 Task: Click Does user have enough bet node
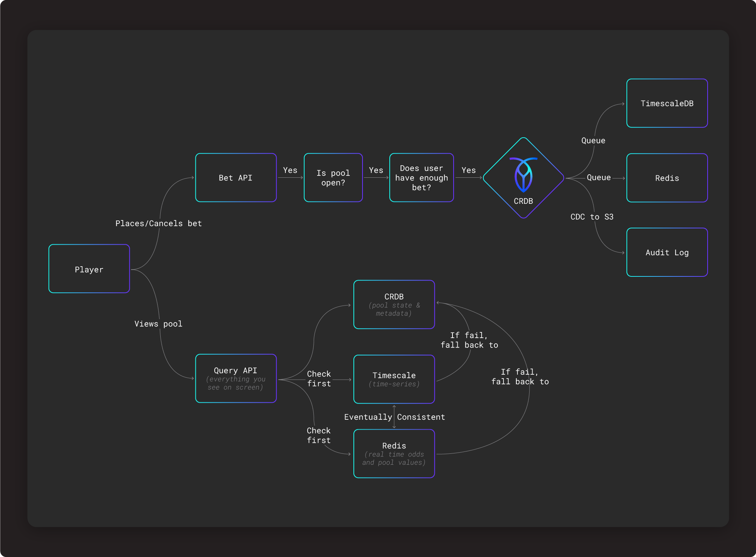[421, 178]
